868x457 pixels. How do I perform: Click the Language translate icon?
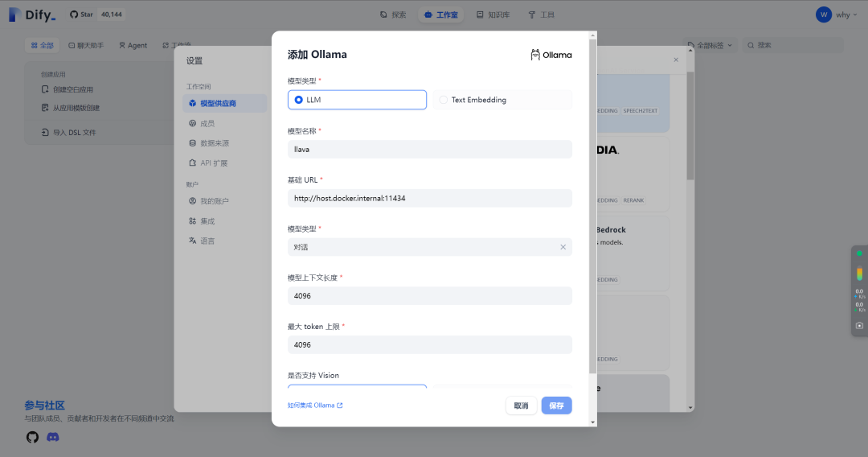(193, 241)
